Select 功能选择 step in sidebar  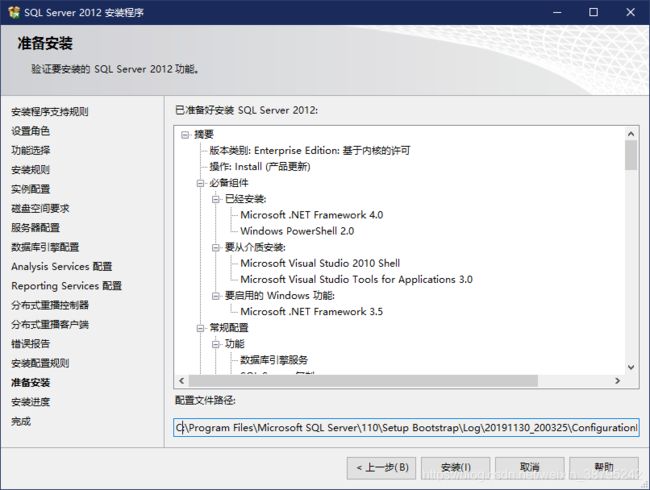click(31, 150)
